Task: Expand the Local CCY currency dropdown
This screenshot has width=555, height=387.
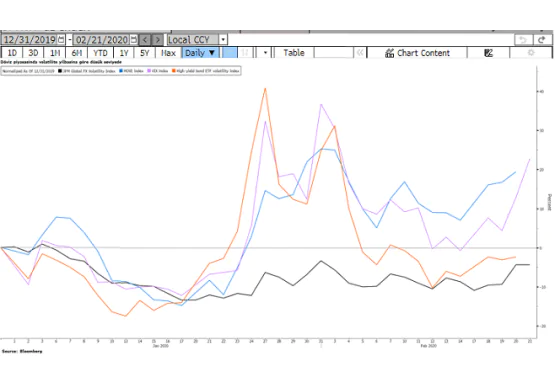Action: click(x=223, y=40)
